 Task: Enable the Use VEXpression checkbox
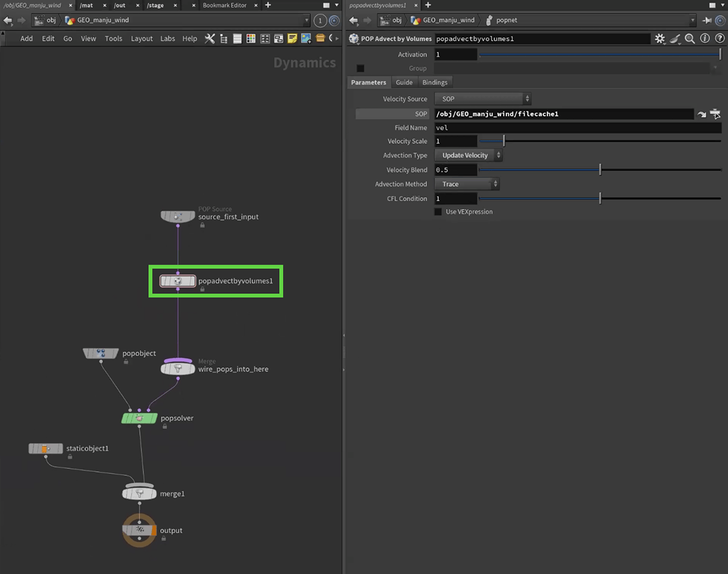pyautogui.click(x=438, y=212)
